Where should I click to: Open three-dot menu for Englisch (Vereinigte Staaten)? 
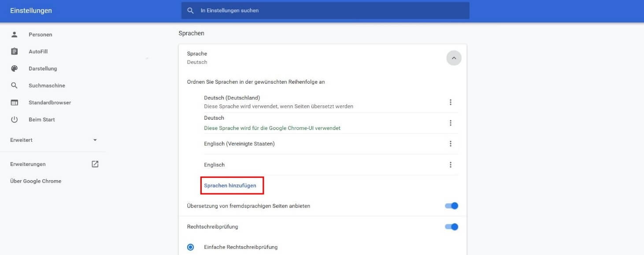(450, 144)
